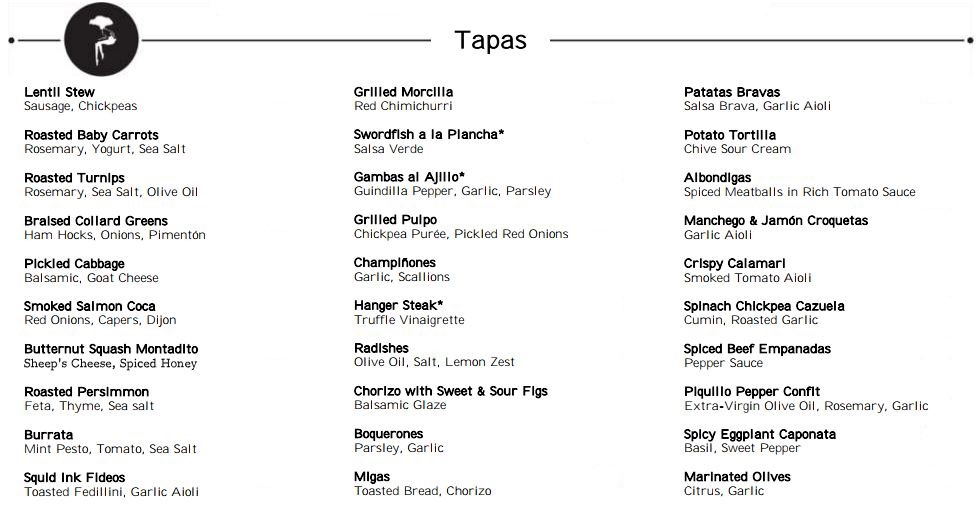The height and width of the screenshot is (518, 980).
Task: Choose Patatas Bravas item
Action: [732, 92]
